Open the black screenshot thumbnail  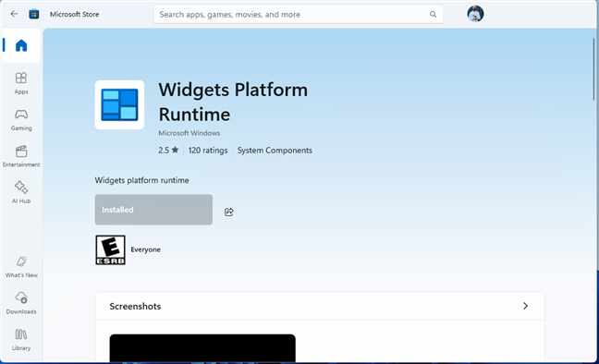pos(202,348)
